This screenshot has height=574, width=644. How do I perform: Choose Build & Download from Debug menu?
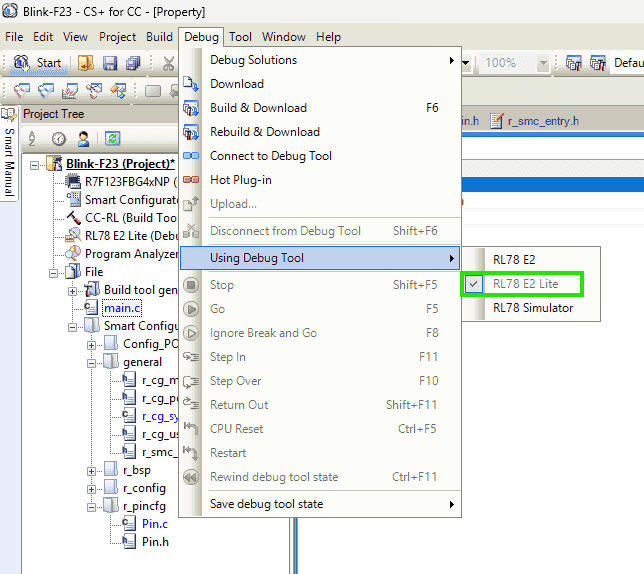(258, 108)
